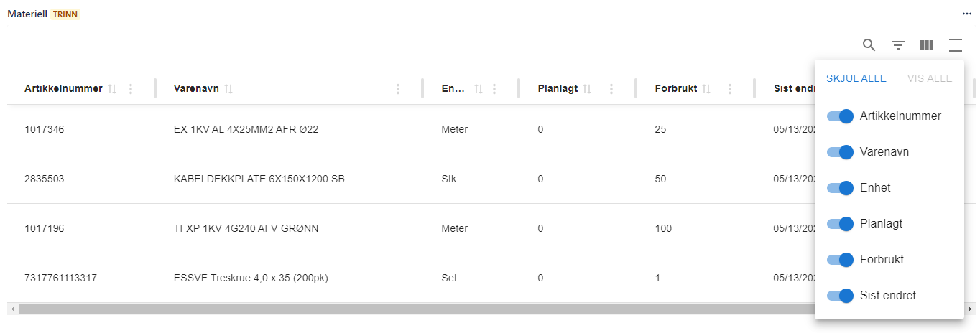This screenshot has width=980, height=333.
Task: Open the filter list icon
Action: coord(898,45)
